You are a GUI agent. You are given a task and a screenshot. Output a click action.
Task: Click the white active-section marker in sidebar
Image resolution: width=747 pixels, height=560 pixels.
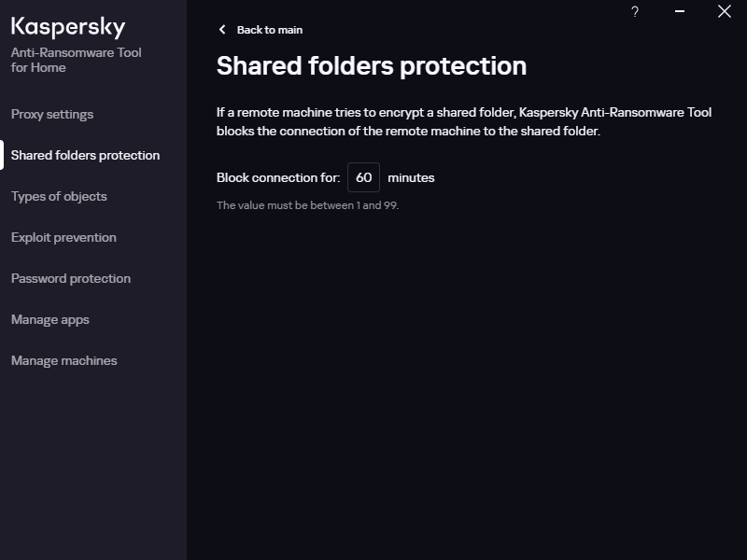(x=2, y=155)
